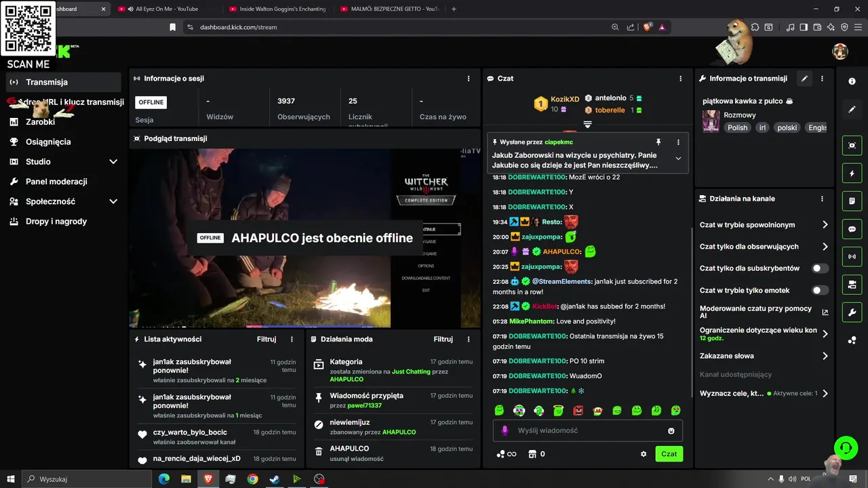Open Brave Shields icon in address bar
The height and width of the screenshot is (488, 868).
pyautogui.click(x=648, y=27)
